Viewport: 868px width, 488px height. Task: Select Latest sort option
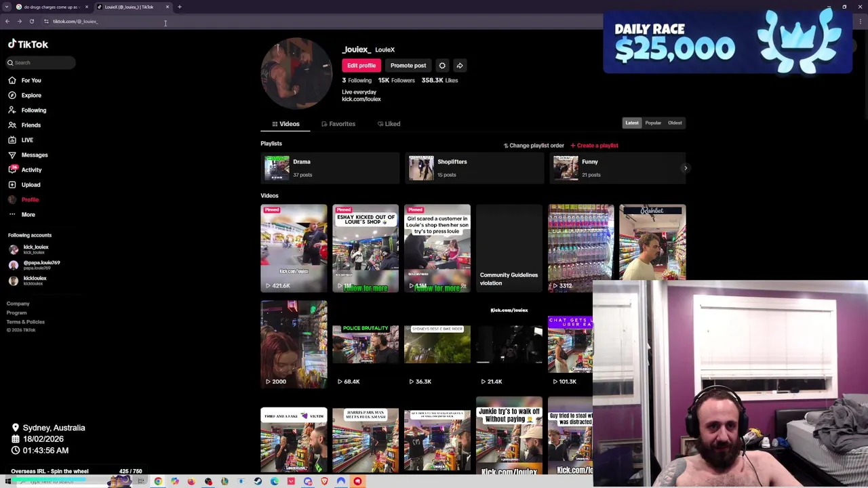631,123
